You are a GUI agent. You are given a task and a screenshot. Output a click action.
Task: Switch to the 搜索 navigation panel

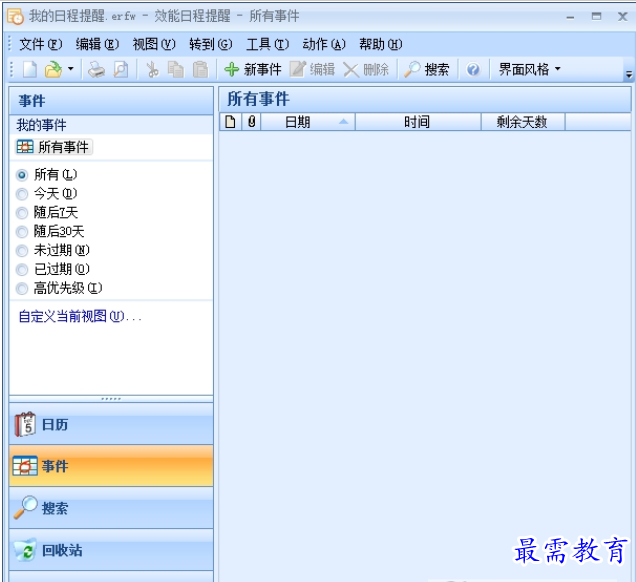(110, 508)
